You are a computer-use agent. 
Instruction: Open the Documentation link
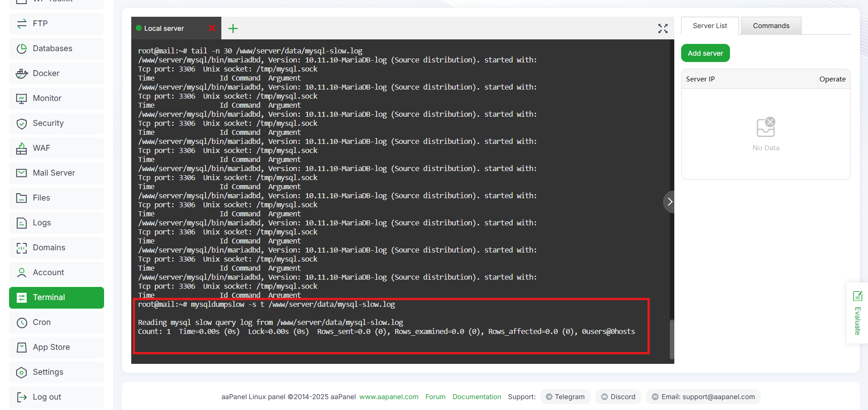477,397
